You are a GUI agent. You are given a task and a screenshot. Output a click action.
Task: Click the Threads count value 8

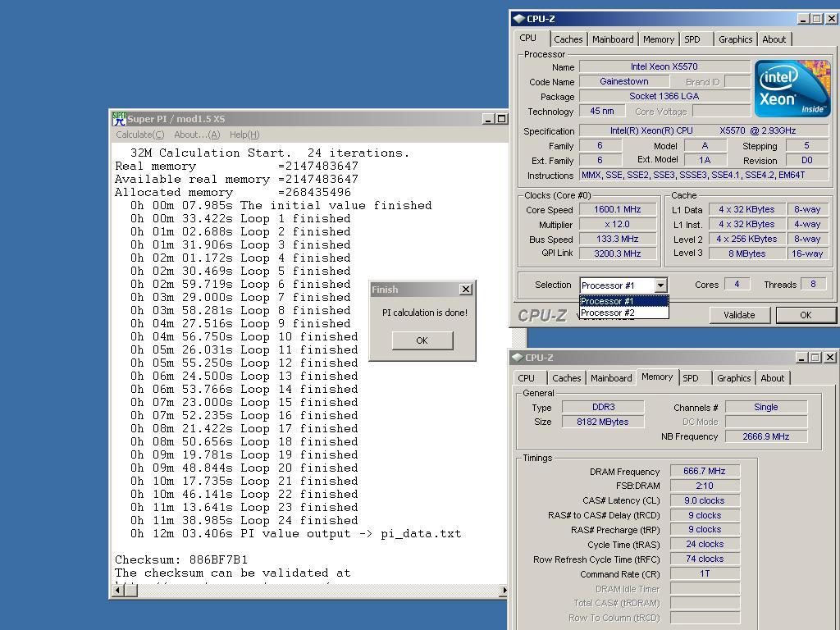click(x=813, y=285)
